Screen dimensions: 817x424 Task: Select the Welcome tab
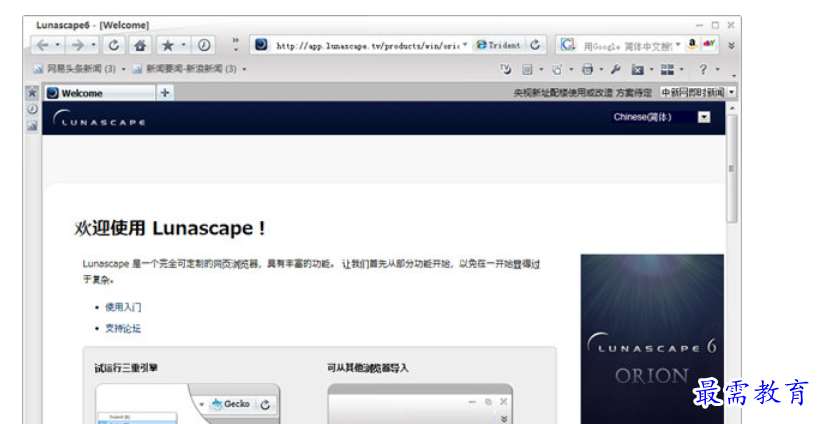point(100,93)
